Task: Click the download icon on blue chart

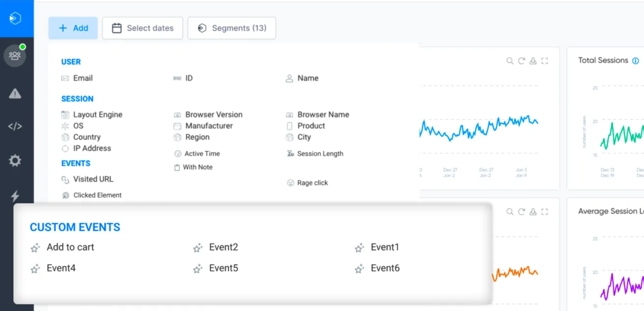Action: pyautogui.click(x=533, y=61)
